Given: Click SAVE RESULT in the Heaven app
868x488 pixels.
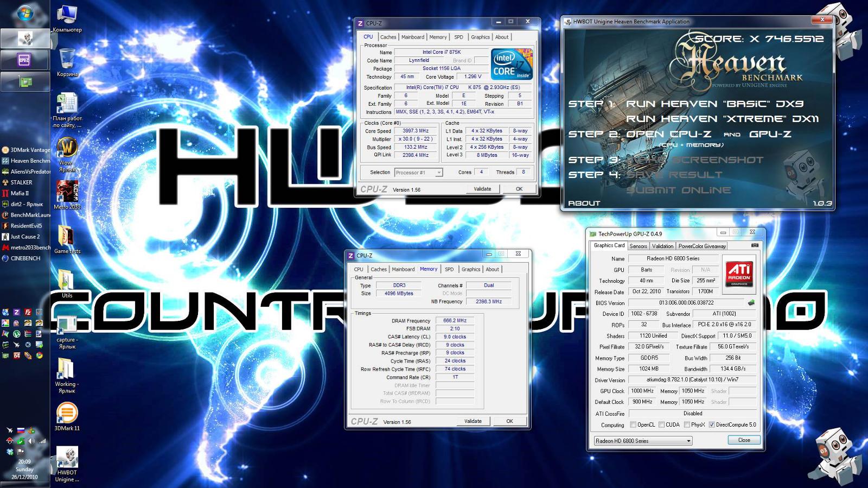Looking at the screenshot, I should (x=675, y=175).
